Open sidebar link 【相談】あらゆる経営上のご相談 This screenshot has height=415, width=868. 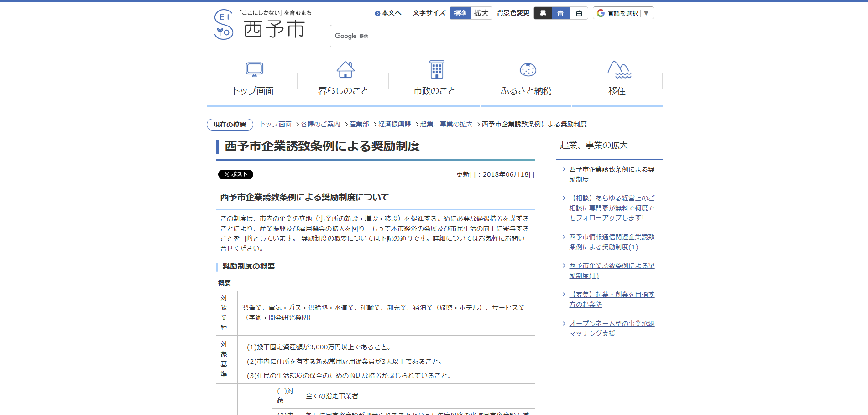(x=612, y=208)
